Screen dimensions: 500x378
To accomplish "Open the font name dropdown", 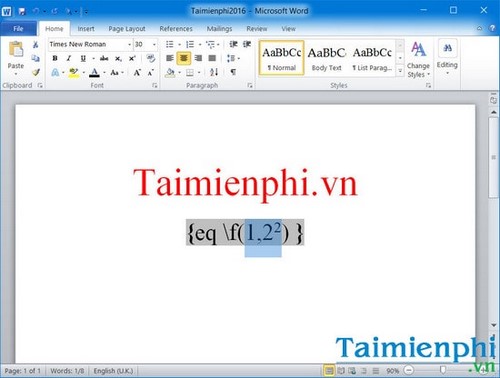I will (129, 44).
